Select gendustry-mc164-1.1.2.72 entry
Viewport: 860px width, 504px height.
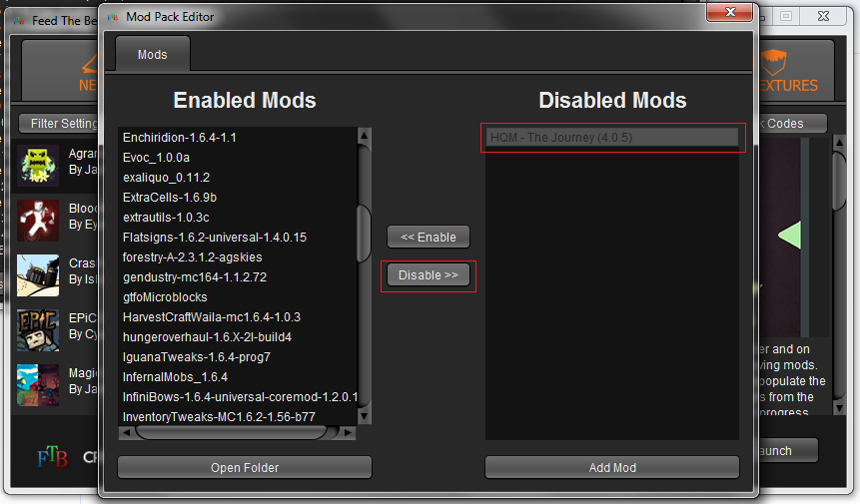tap(238, 277)
